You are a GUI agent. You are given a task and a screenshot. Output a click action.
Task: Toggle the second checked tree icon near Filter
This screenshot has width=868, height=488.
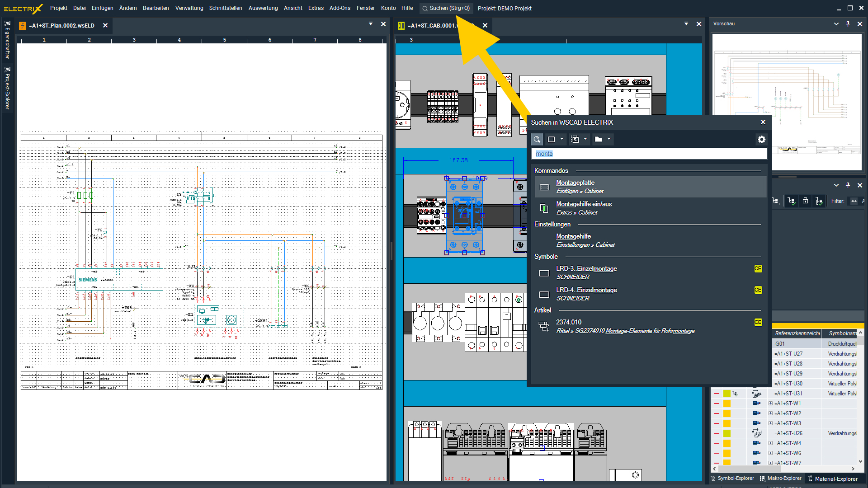[x=819, y=201]
